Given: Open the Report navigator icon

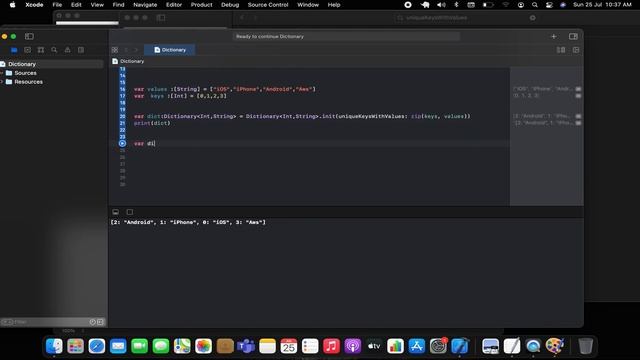Looking at the screenshot, I should click(81, 50).
